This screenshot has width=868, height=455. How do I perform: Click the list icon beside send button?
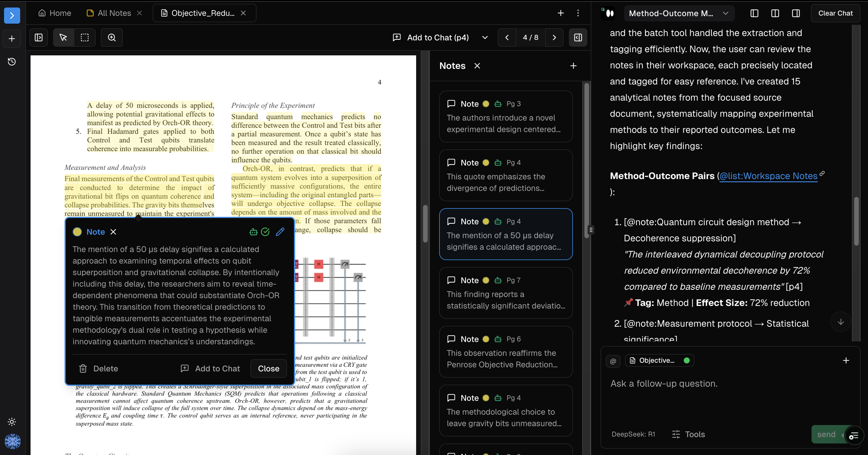click(x=854, y=435)
